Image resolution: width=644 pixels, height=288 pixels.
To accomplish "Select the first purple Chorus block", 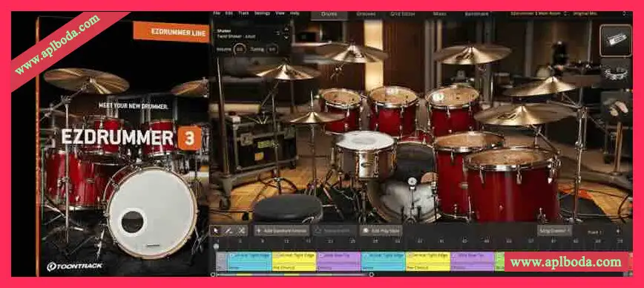I will pyautogui.click(x=338, y=261).
